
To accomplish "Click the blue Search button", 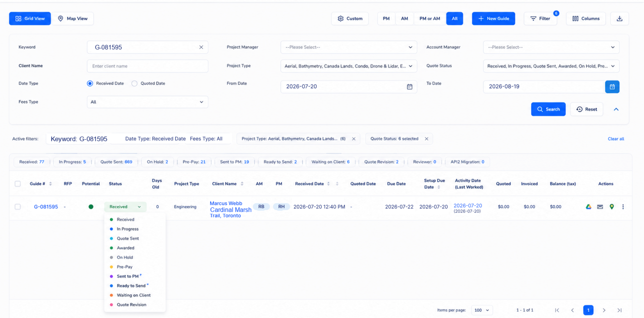I will pyautogui.click(x=548, y=109).
